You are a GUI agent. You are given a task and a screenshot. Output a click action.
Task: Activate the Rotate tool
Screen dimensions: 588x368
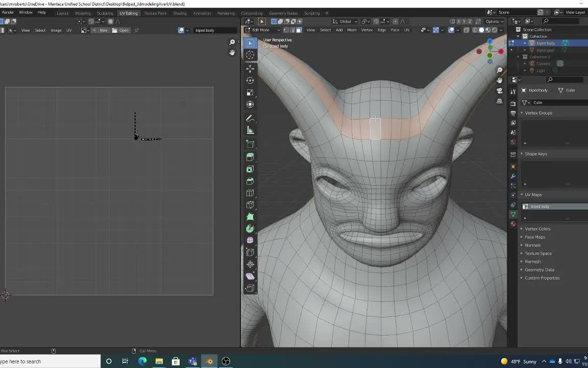click(250, 80)
